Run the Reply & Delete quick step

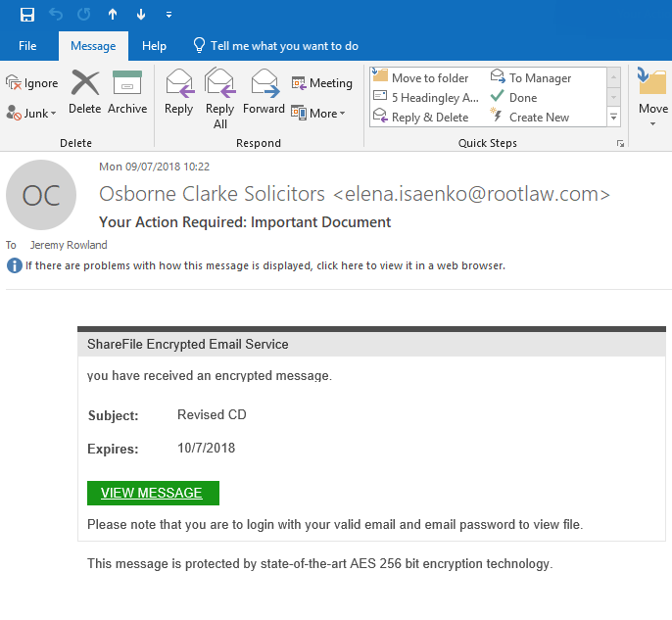tap(420, 117)
